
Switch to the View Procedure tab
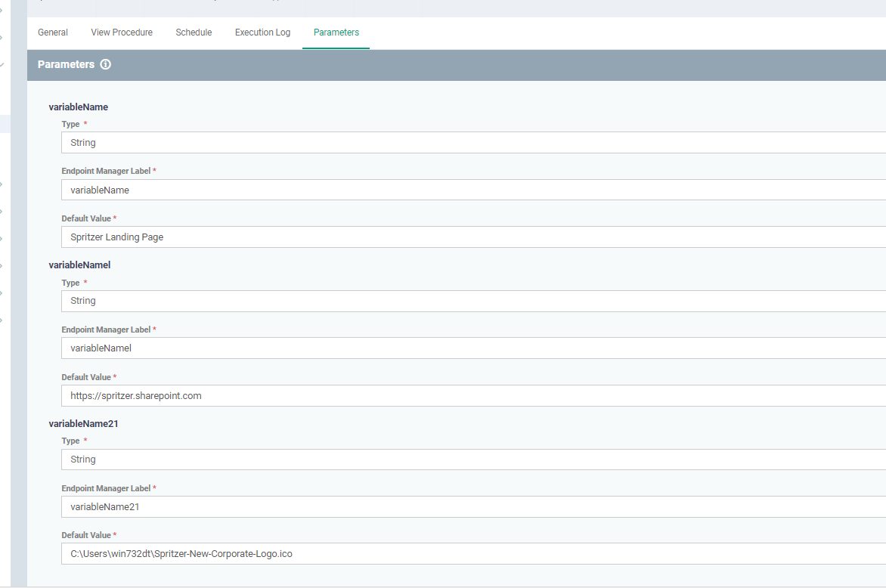click(x=122, y=32)
